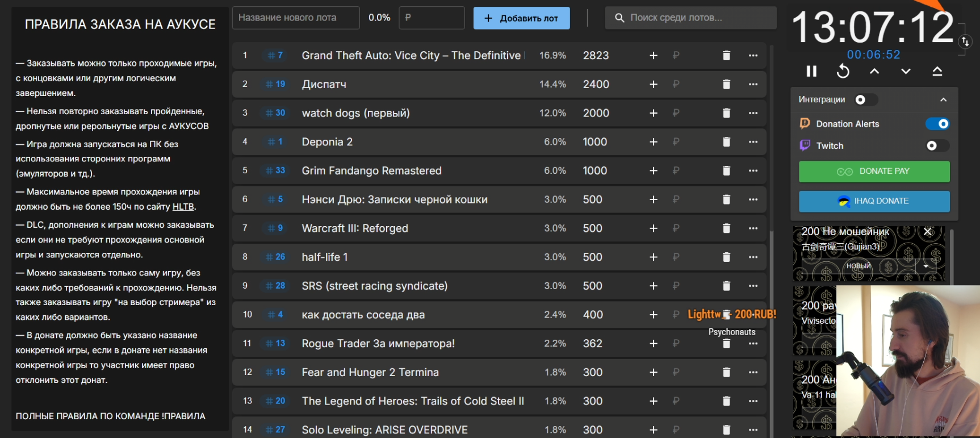Click the plus icon for half-life 1
The width and height of the screenshot is (980, 438).
[654, 257]
